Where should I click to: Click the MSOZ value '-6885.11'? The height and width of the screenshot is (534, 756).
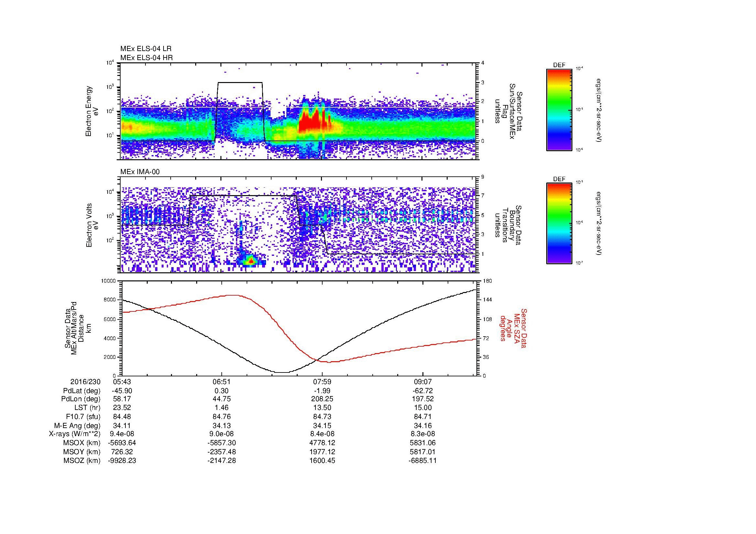pyautogui.click(x=422, y=461)
